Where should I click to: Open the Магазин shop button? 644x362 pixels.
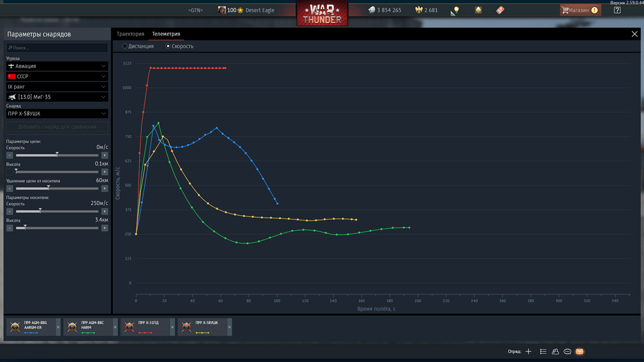(580, 10)
